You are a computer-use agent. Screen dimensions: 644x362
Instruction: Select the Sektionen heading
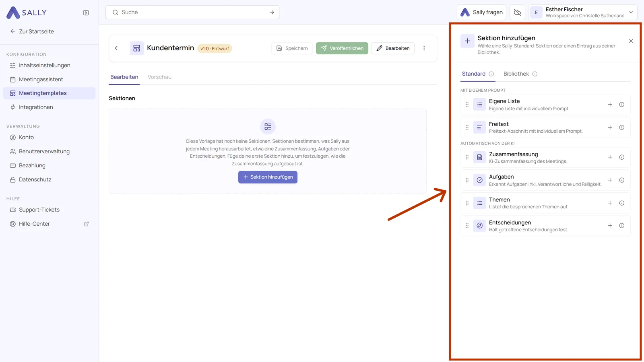[122, 99]
